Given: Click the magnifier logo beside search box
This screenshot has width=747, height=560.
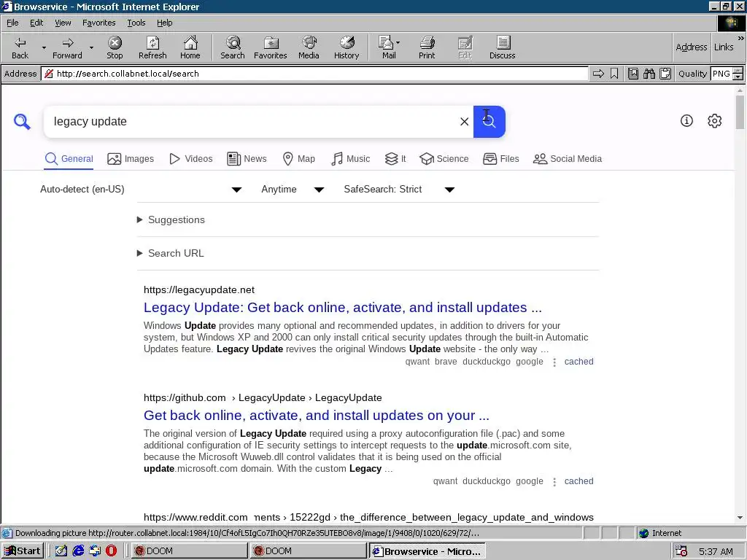Looking at the screenshot, I should coord(22,122).
